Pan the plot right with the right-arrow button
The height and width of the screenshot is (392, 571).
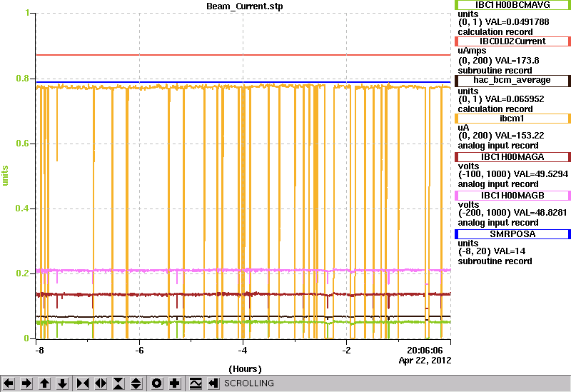point(26,383)
